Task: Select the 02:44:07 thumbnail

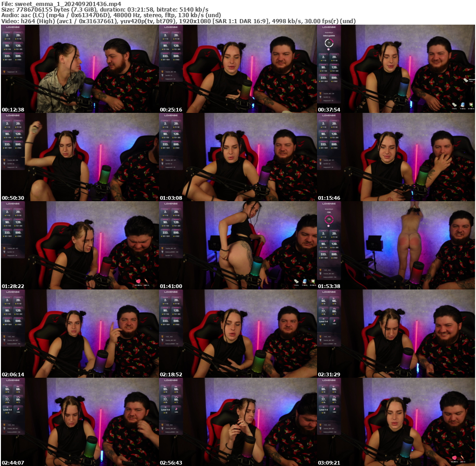Action: pos(79,421)
